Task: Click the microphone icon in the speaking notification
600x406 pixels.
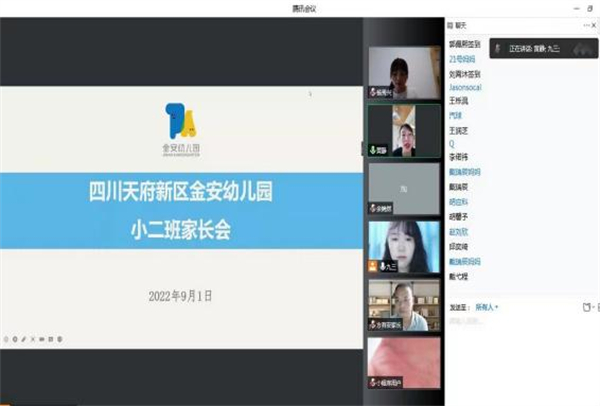Action: (499, 46)
